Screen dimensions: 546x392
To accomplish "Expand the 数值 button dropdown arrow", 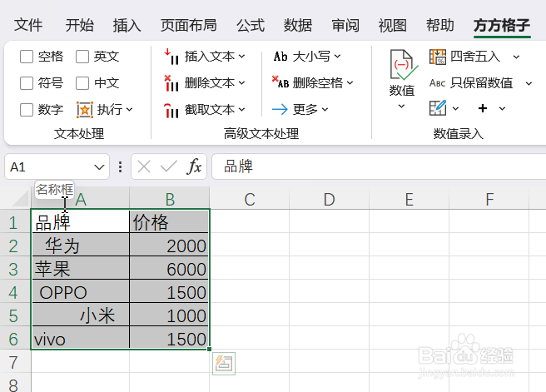I will point(401,107).
